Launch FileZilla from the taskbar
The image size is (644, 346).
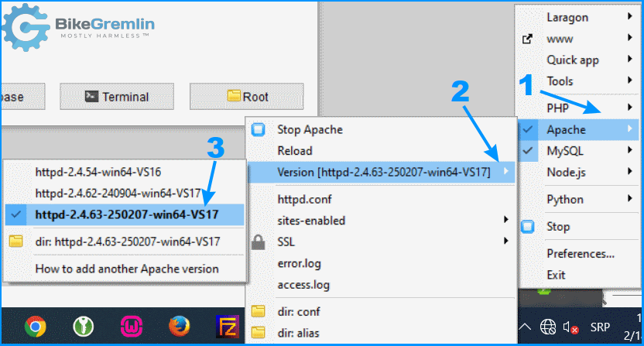click(228, 327)
